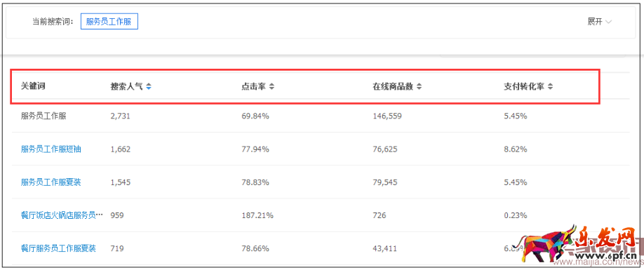
Task: Click the 支付转化率 column header text
Action: [x=525, y=86]
